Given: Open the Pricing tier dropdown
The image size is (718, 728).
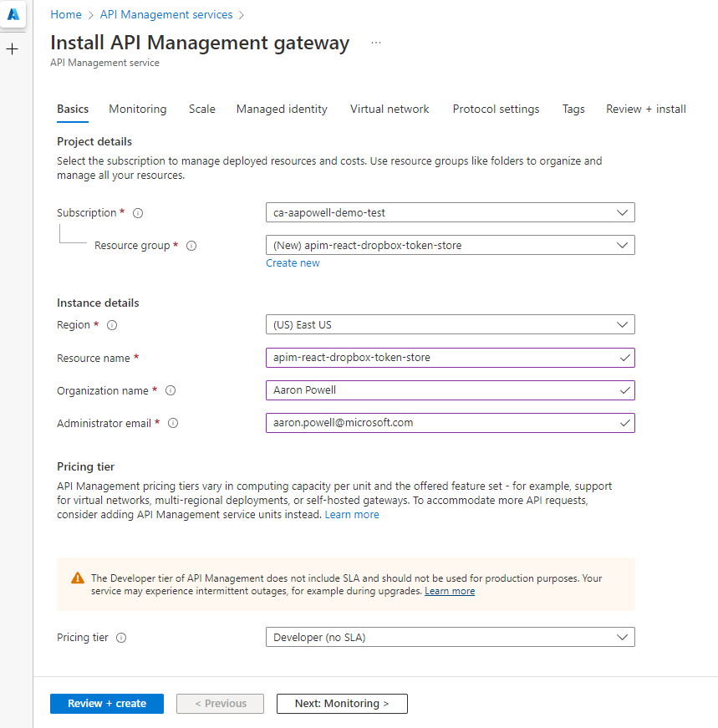Looking at the screenshot, I should click(450, 637).
